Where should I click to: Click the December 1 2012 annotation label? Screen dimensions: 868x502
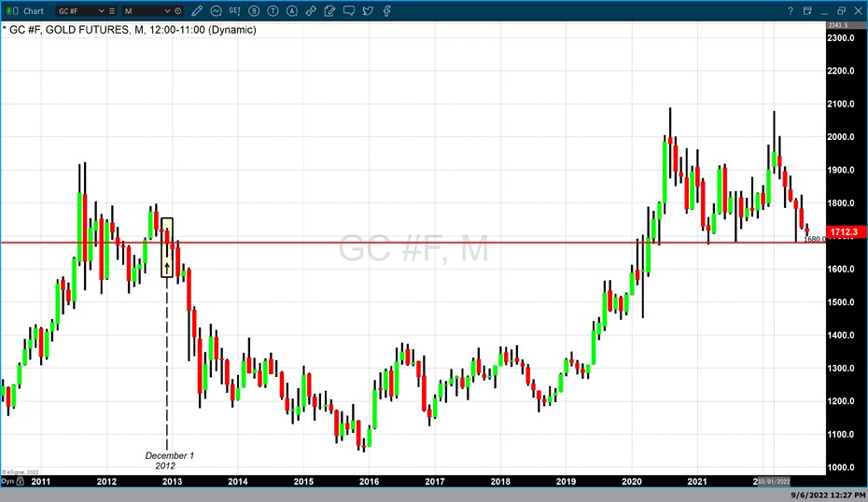[x=169, y=460]
